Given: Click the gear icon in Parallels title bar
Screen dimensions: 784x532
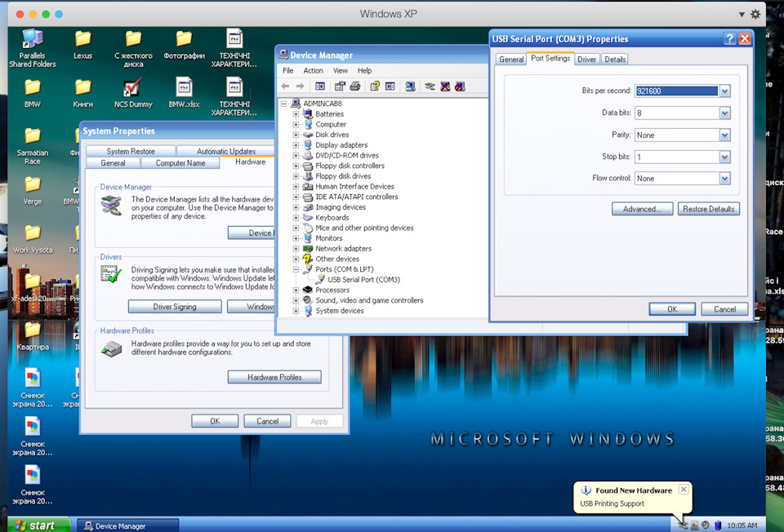Looking at the screenshot, I should [x=755, y=14].
